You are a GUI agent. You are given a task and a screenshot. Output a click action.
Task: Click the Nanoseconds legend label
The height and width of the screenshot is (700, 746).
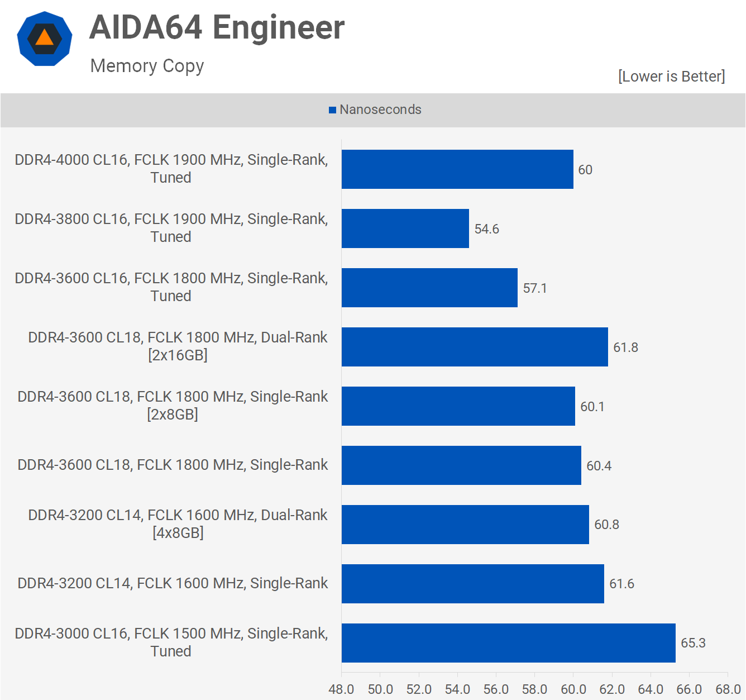pos(380,109)
